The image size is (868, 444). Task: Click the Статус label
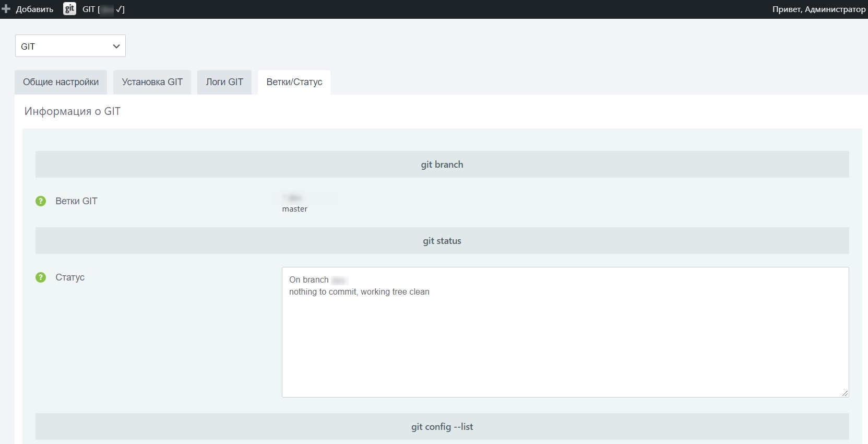coord(70,277)
